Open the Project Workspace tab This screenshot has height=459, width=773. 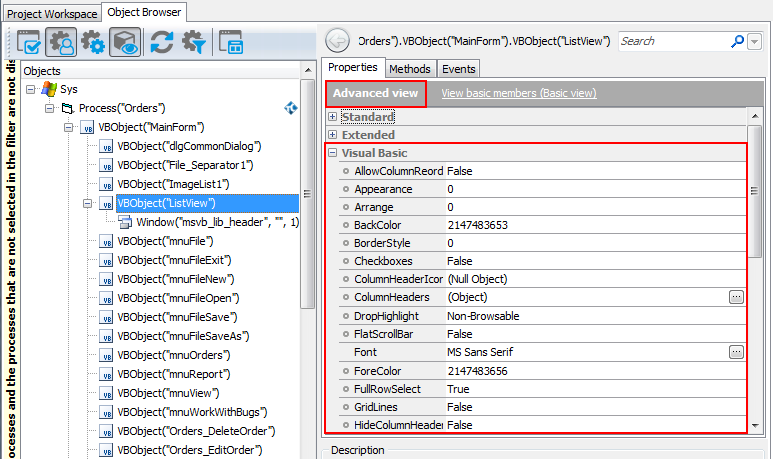53,13
